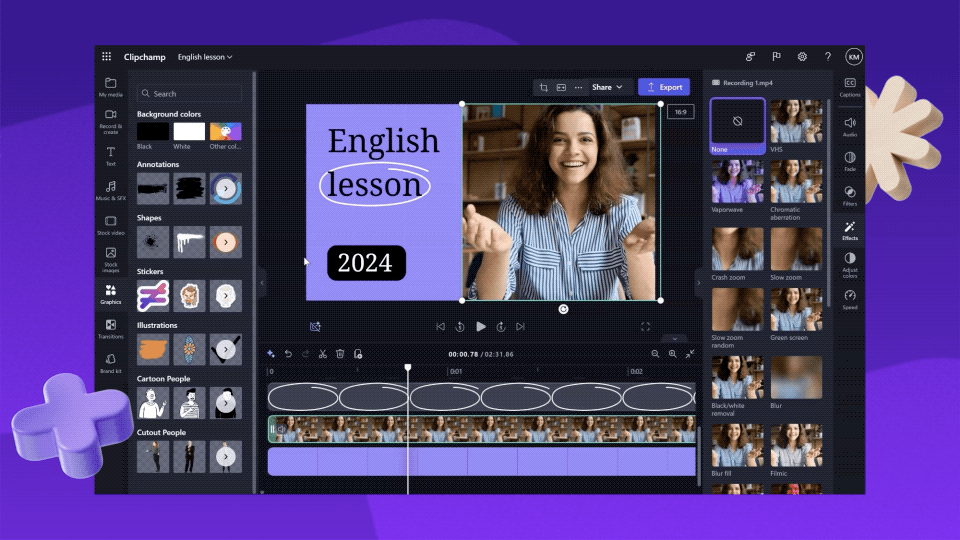Open the Filters properties tab
960x540 pixels.
tap(850, 196)
